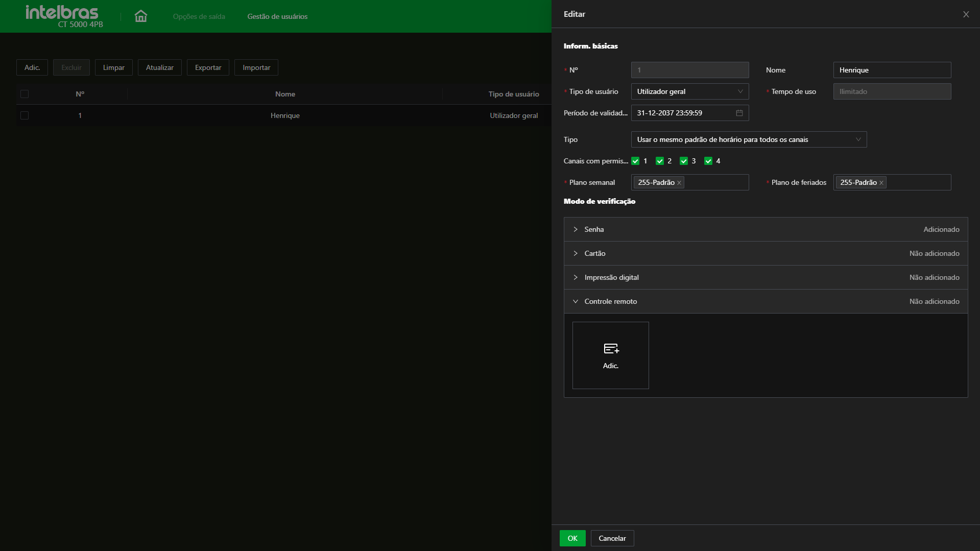Image resolution: width=980 pixels, height=551 pixels.
Task: Toggle the select-all users header checkbox
Action: [25, 94]
